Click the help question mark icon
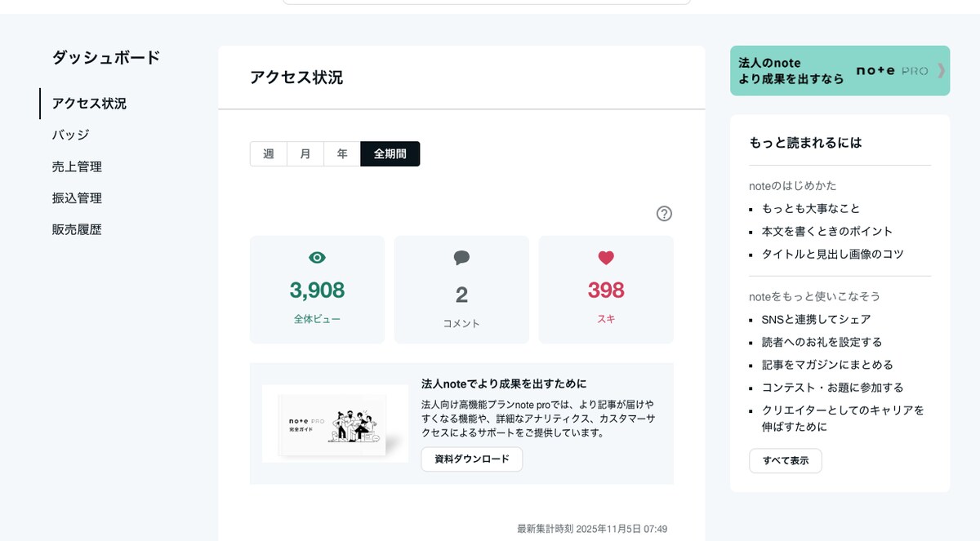The width and height of the screenshot is (980, 541). (x=664, y=213)
